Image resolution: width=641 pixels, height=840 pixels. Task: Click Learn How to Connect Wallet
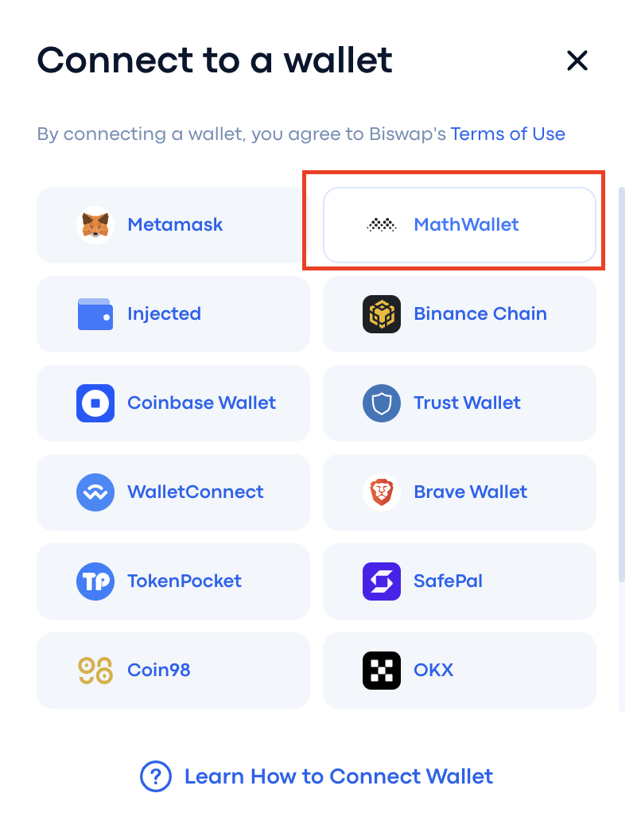click(x=340, y=776)
